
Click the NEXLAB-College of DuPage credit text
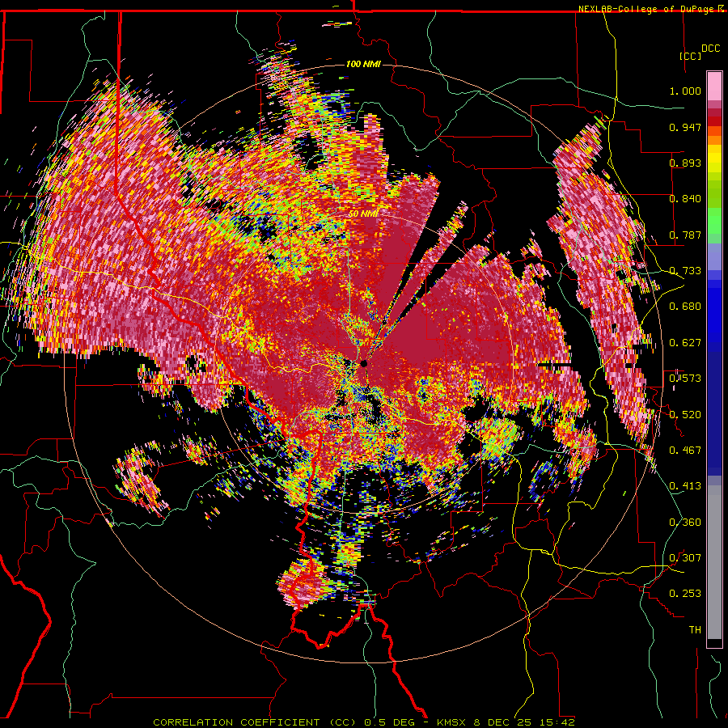[645, 9]
